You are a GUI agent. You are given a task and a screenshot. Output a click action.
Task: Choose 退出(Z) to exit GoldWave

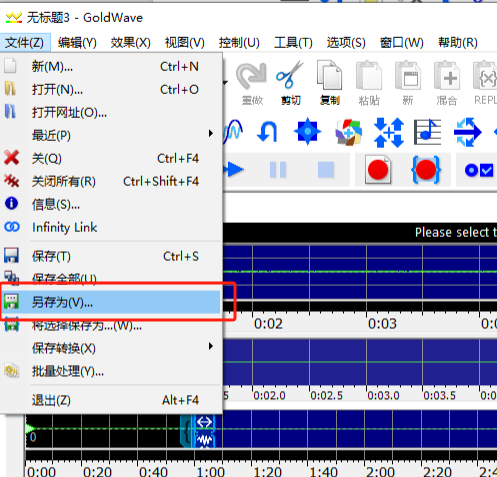111,400
